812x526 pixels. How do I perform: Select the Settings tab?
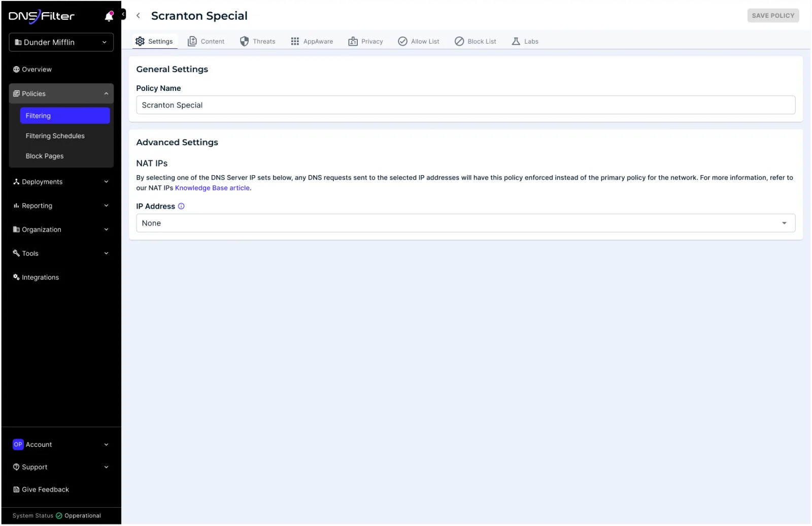(x=155, y=42)
